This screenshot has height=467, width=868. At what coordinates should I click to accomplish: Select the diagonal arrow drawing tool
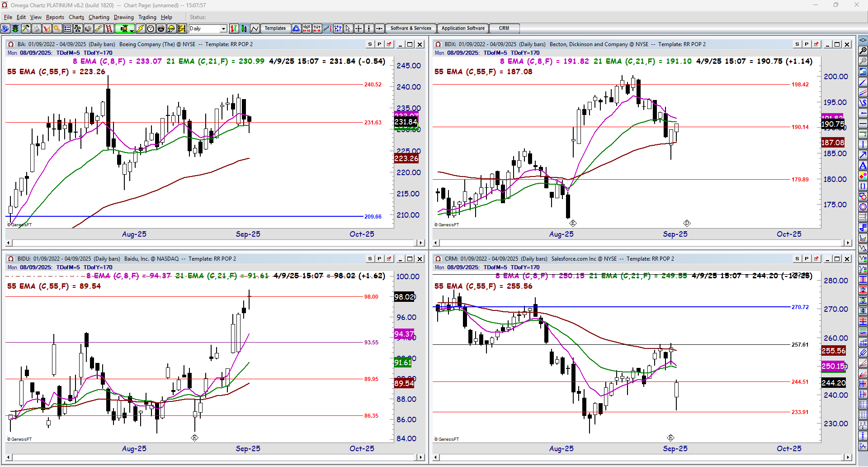(x=863, y=155)
